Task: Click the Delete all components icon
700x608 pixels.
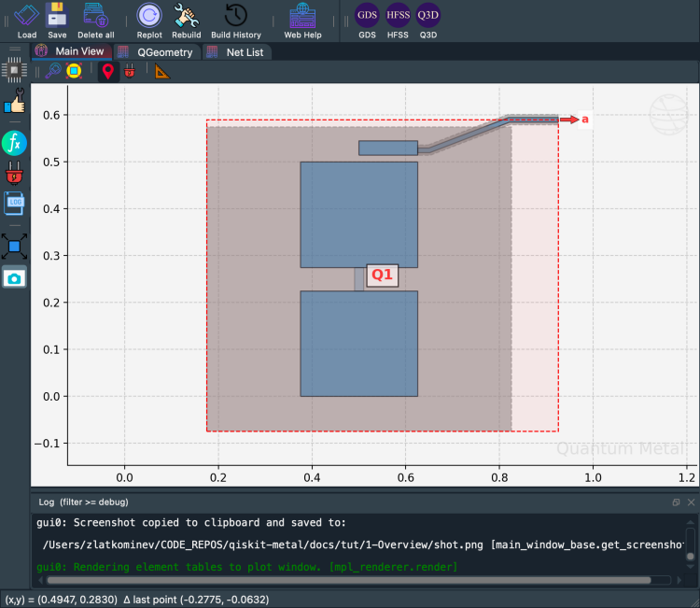Action: coord(95,16)
